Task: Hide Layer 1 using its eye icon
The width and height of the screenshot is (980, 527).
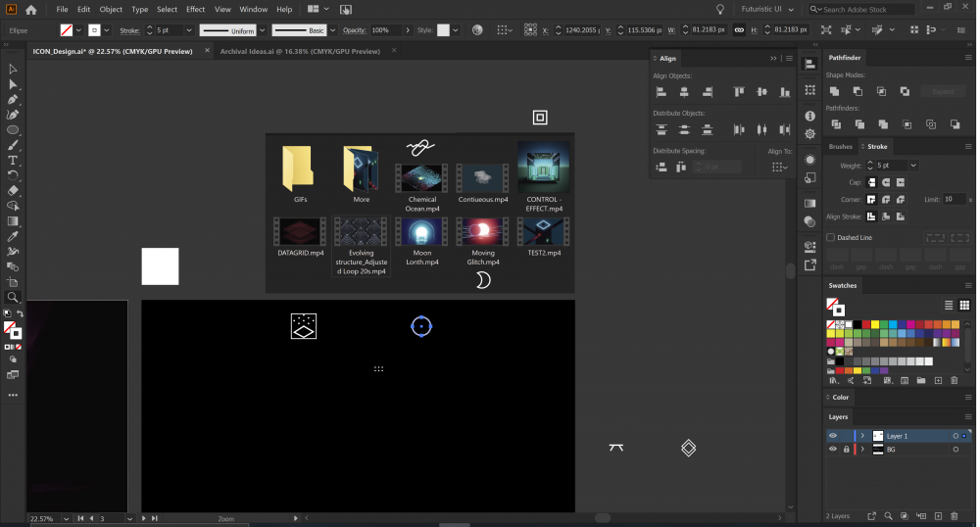Action: (833, 435)
